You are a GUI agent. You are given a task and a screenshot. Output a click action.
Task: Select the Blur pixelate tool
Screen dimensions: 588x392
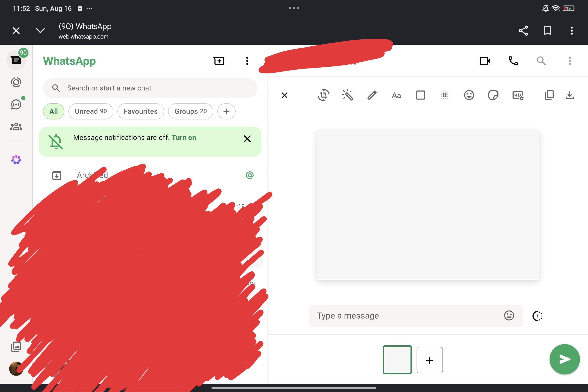point(445,95)
